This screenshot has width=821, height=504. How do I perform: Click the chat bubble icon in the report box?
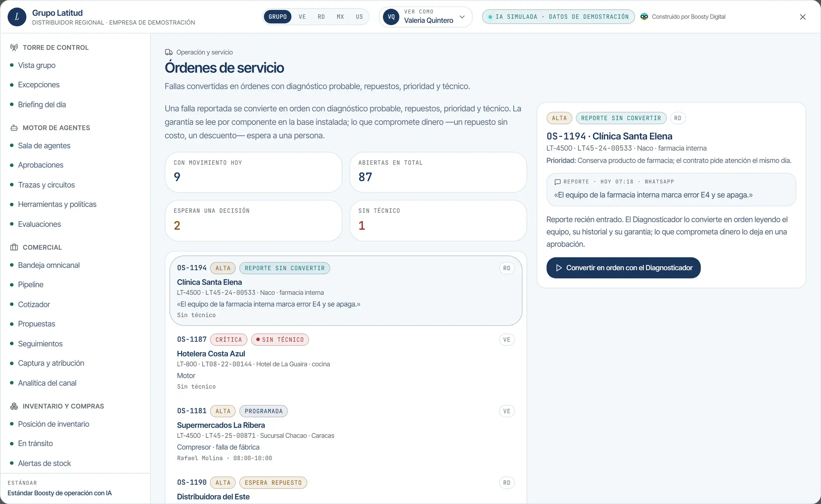click(x=558, y=182)
